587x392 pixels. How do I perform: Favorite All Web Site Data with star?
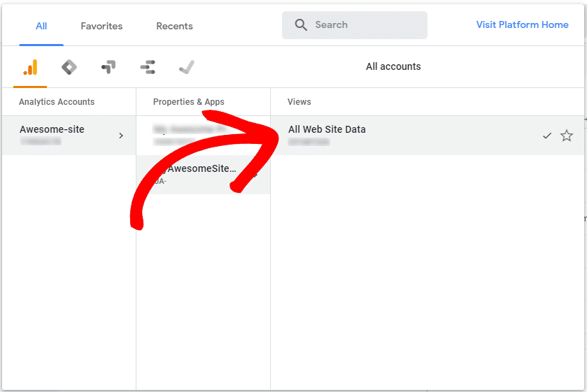coord(567,136)
